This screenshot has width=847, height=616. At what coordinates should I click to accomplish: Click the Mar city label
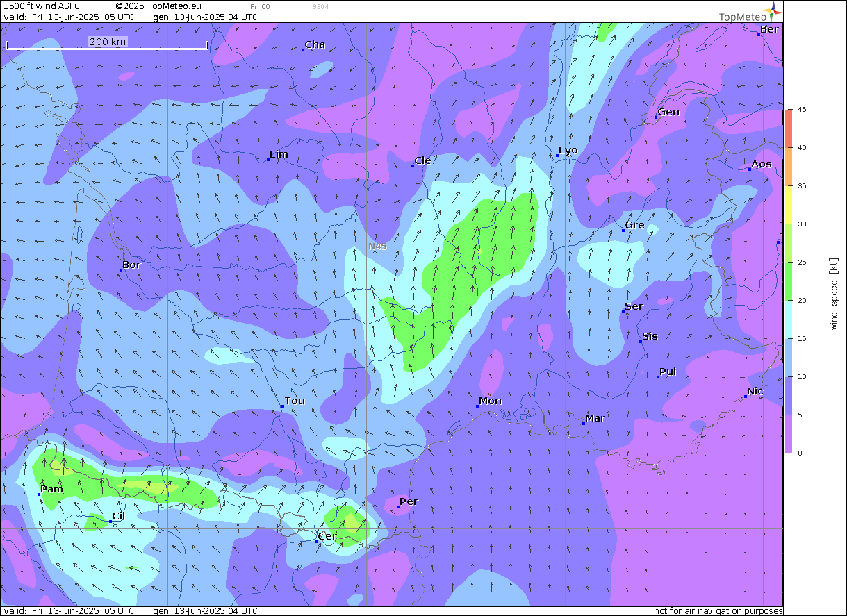(595, 418)
